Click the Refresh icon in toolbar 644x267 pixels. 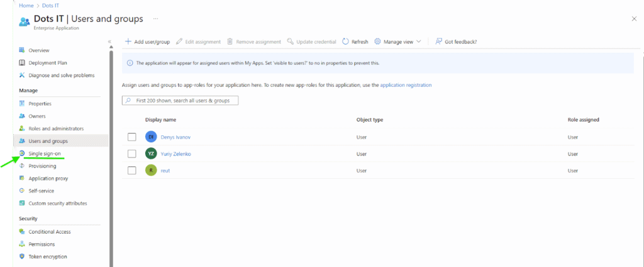click(x=346, y=42)
